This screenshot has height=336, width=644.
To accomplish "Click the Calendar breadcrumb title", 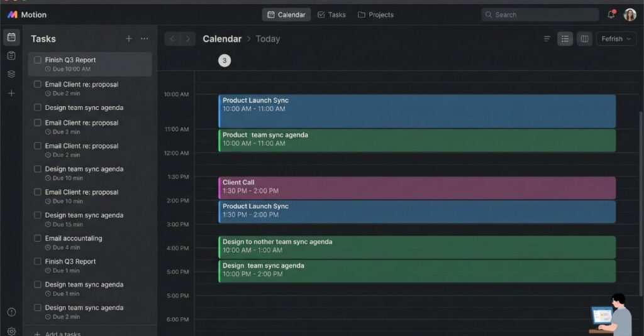I will 222,39.
